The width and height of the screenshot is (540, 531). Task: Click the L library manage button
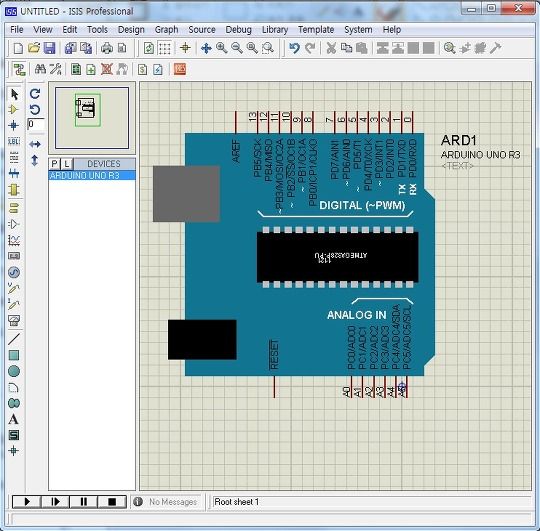67,164
